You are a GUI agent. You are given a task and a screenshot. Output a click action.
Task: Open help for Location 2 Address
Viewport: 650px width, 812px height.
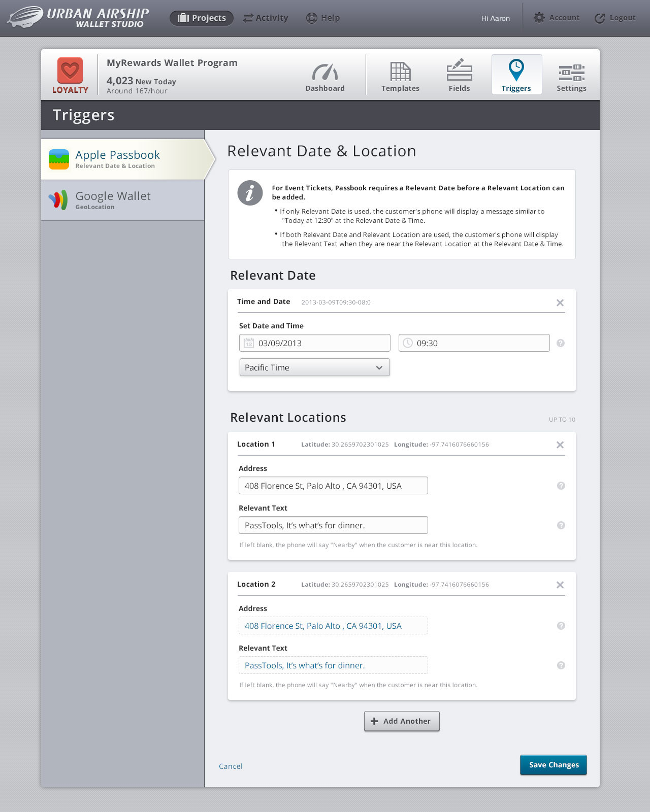[561, 626]
